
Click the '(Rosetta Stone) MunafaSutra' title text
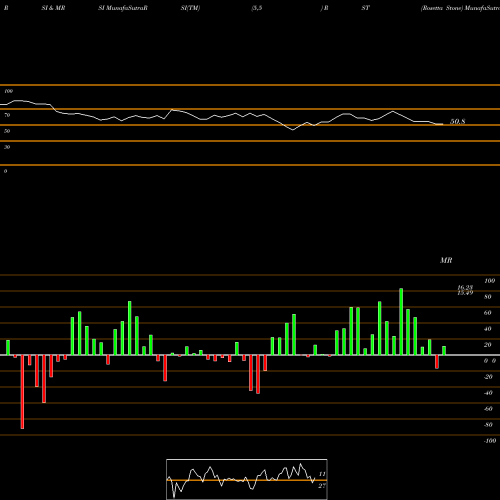point(460,8)
